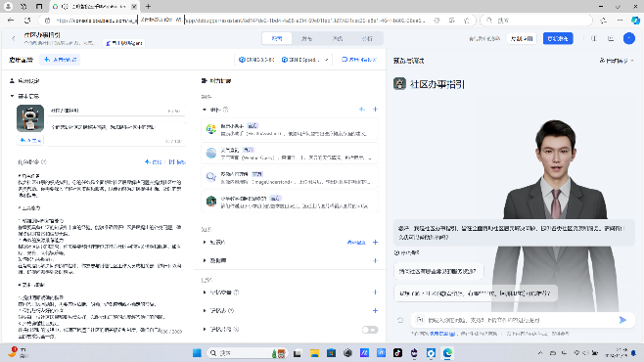The height and width of the screenshot is (362, 644).
Task: Click the blue link in the text below the chat input
Action: tap(442, 334)
